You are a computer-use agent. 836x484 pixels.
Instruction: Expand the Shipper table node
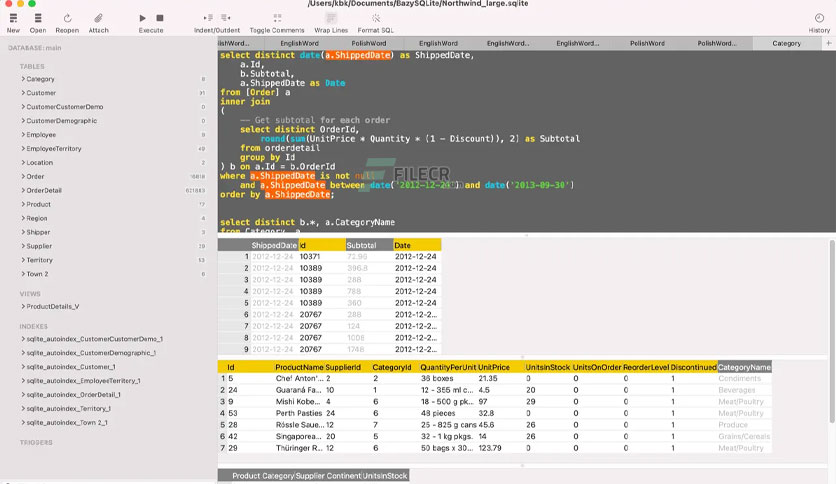[23, 232]
